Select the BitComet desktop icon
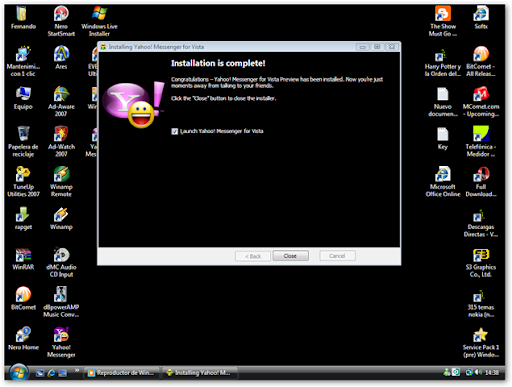Viewport: 512px width, 387px height. [23, 299]
